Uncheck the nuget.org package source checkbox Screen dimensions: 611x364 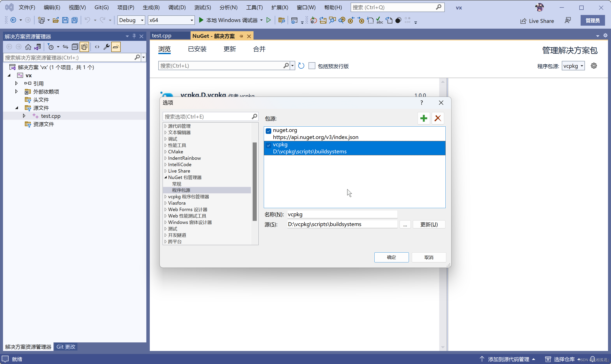point(268,131)
